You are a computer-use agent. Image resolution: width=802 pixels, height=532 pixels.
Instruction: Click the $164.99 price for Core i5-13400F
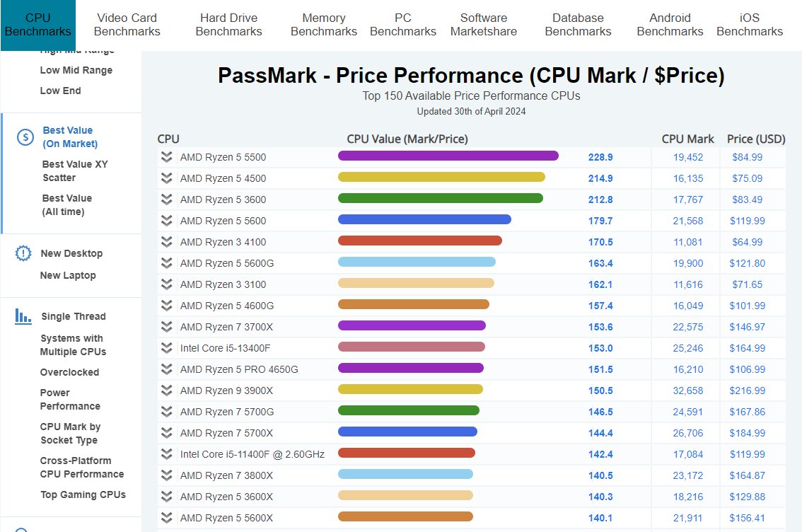coord(748,348)
